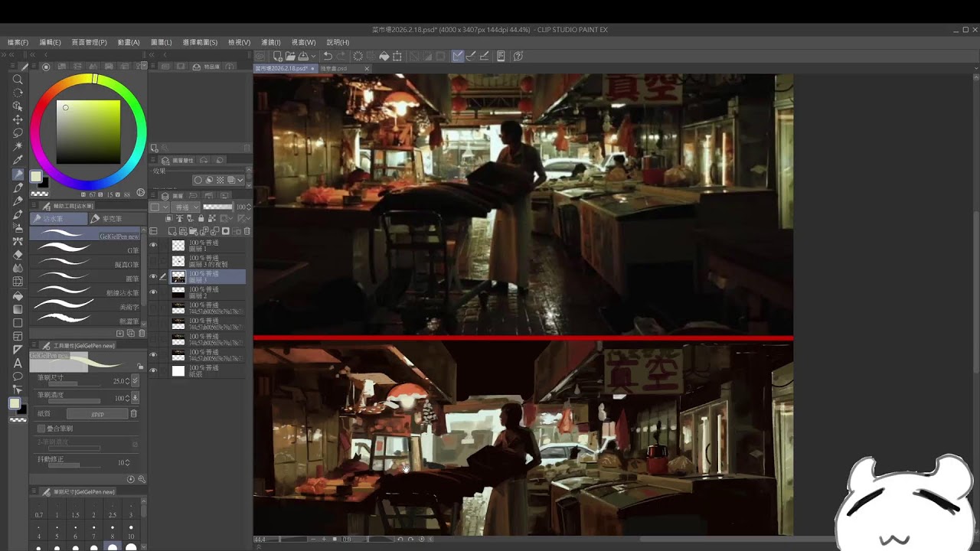
Task: Pick color in the saturation square
Action: pyautogui.click(x=88, y=132)
